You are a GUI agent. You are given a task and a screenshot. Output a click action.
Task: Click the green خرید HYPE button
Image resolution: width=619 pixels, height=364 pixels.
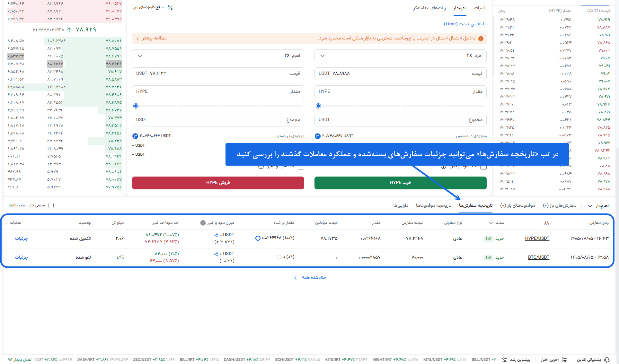tap(401, 183)
